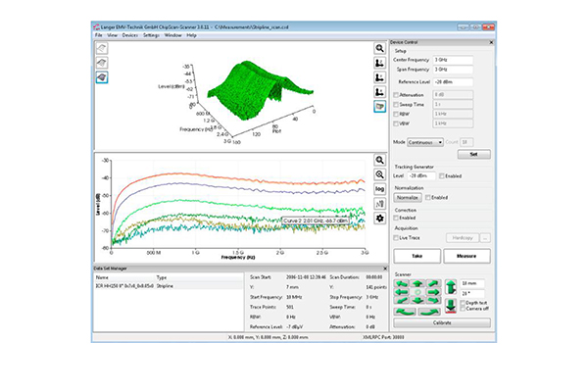Move scanner right with green arrow
The width and height of the screenshot is (588, 392).
click(x=433, y=292)
